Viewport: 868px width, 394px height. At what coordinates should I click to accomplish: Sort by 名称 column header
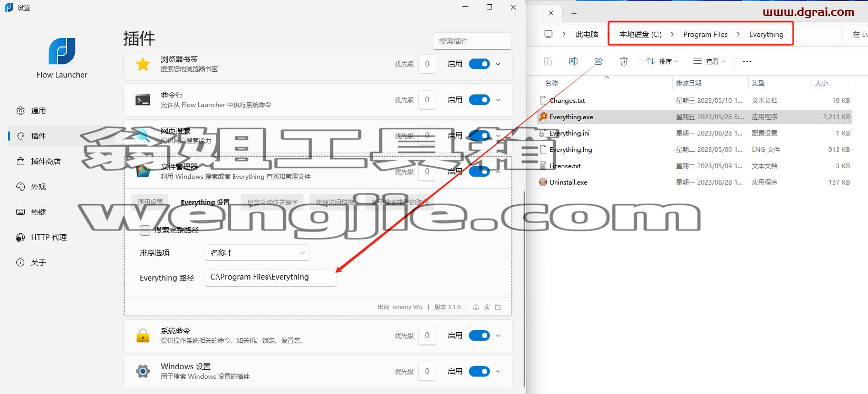click(x=552, y=83)
